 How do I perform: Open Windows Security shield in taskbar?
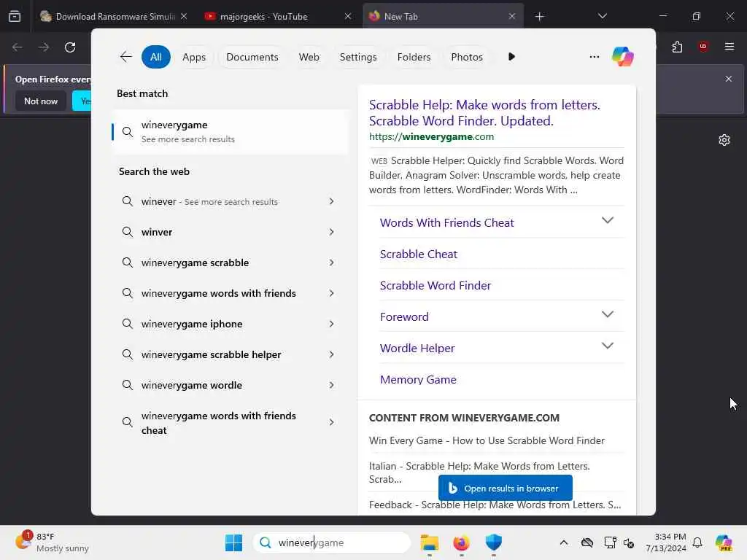click(x=494, y=542)
